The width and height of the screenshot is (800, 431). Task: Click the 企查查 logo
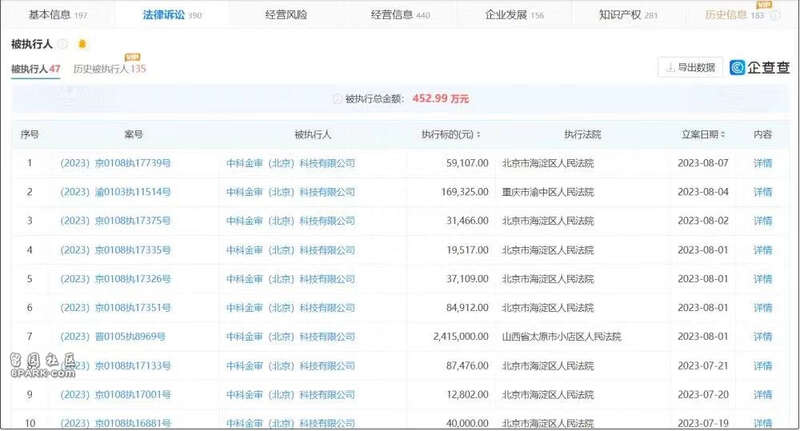click(x=760, y=67)
